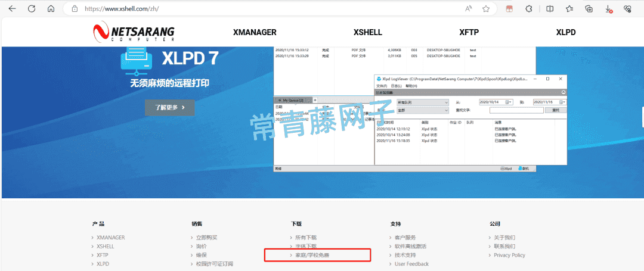The width and height of the screenshot is (644, 271).
Task: Click the 客户服务 footer link
Action: pos(405,238)
